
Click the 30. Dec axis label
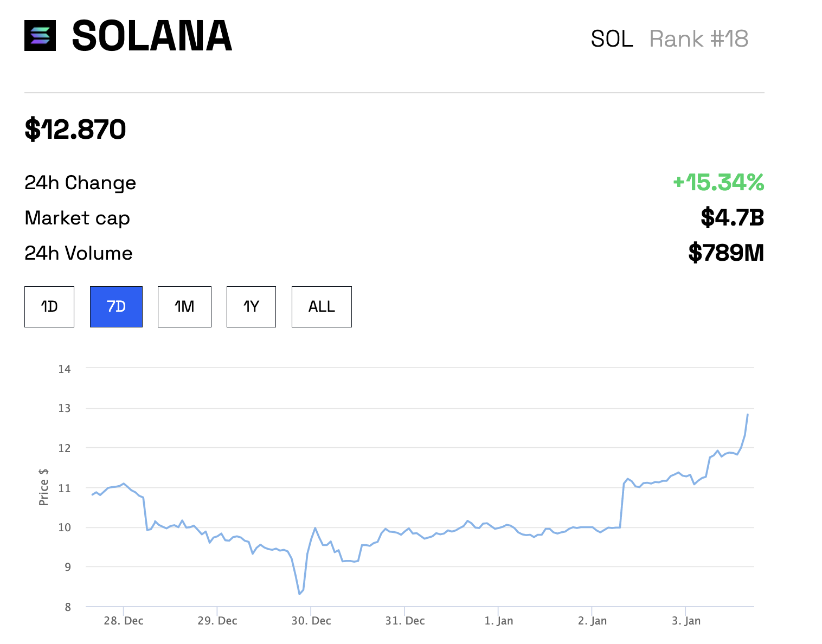(311, 621)
